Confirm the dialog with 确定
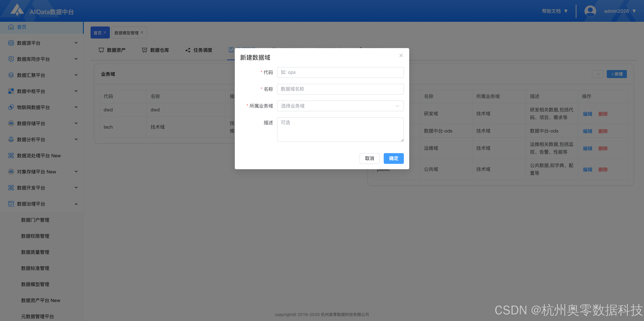Image resolution: width=644 pixels, height=321 pixels. click(x=393, y=158)
